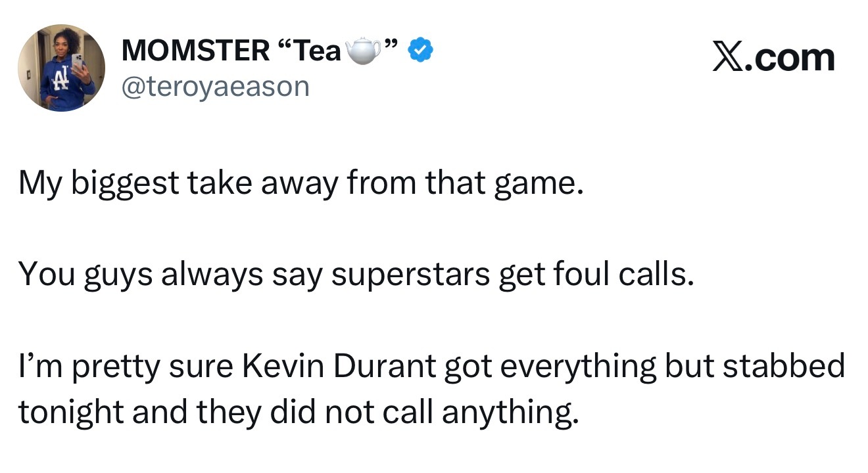Click the word "superstars" in the tweet

[411, 275]
